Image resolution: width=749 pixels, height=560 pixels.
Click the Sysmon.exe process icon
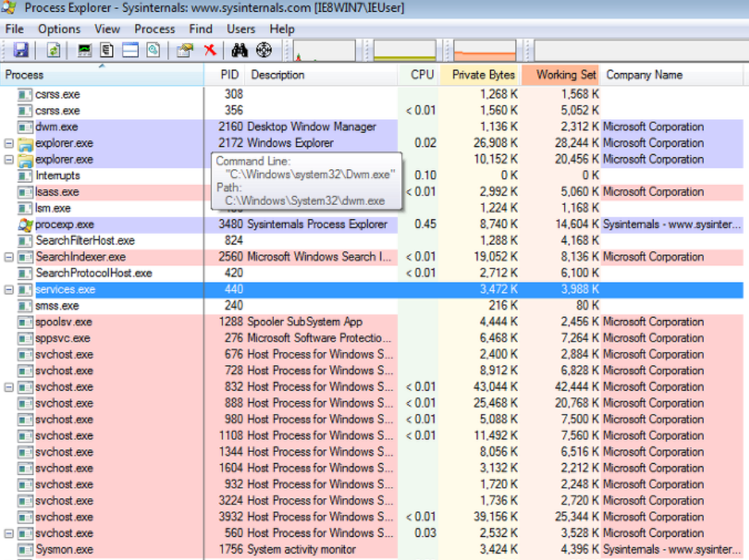coord(25,550)
